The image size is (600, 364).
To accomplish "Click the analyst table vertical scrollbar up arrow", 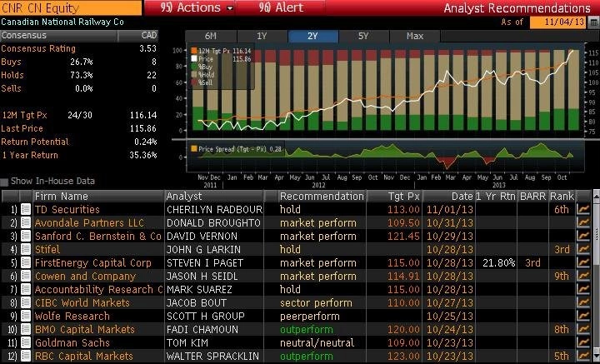I will (596, 196).
